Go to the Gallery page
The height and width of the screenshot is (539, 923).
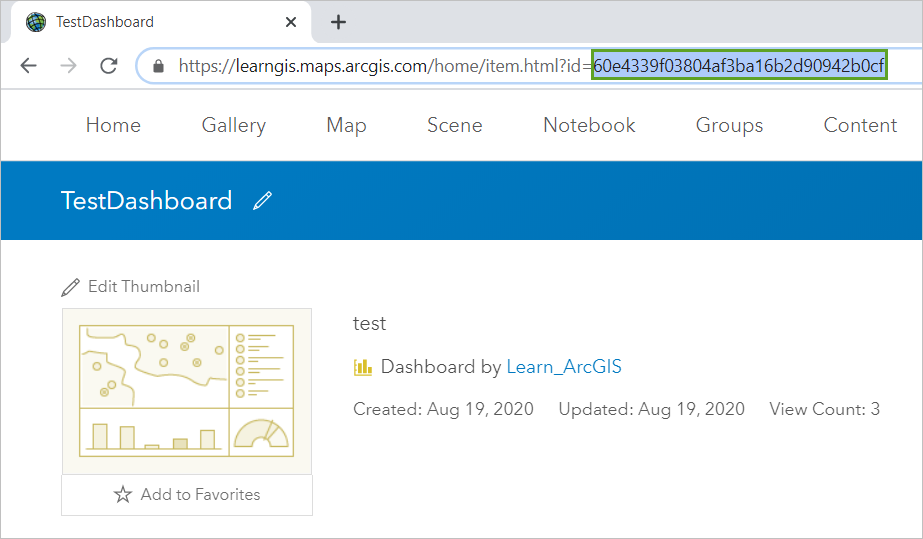click(234, 125)
